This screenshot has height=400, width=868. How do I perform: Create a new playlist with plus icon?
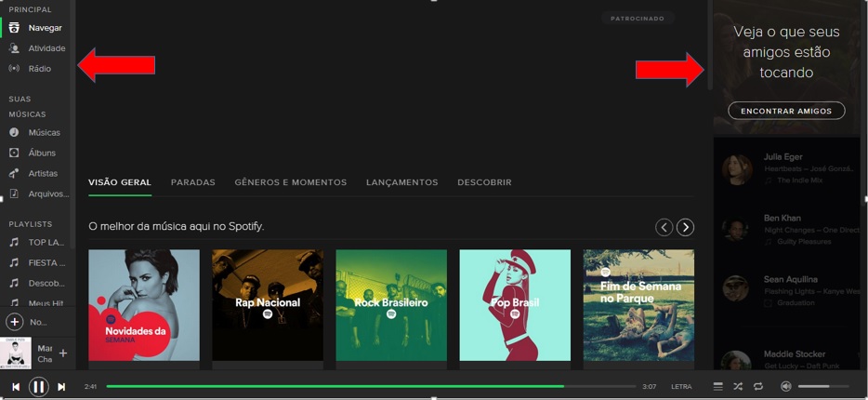pyautogui.click(x=14, y=322)
